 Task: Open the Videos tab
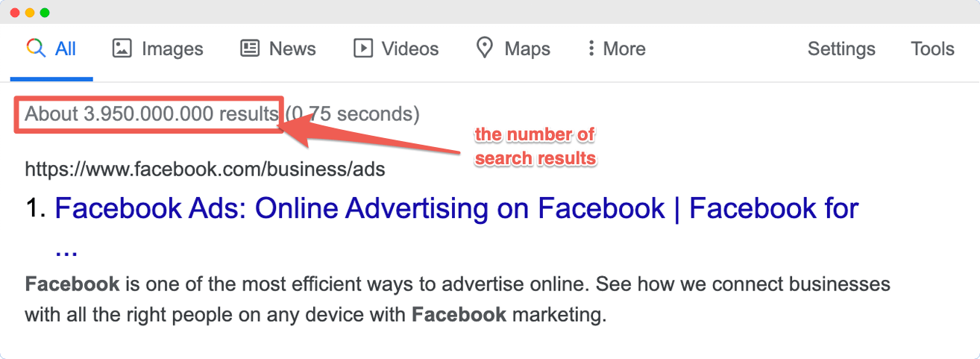[396, 49]
